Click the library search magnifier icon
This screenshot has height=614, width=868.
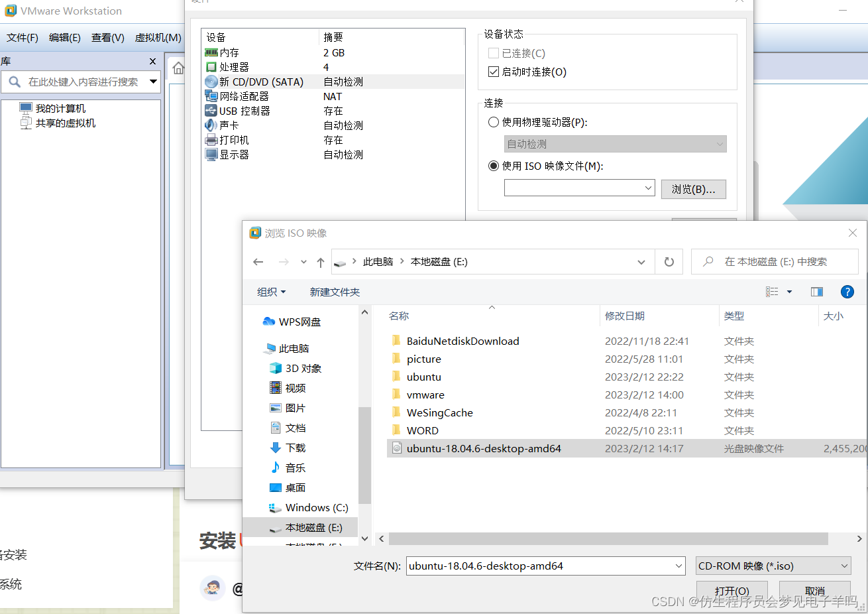point(14,82)
